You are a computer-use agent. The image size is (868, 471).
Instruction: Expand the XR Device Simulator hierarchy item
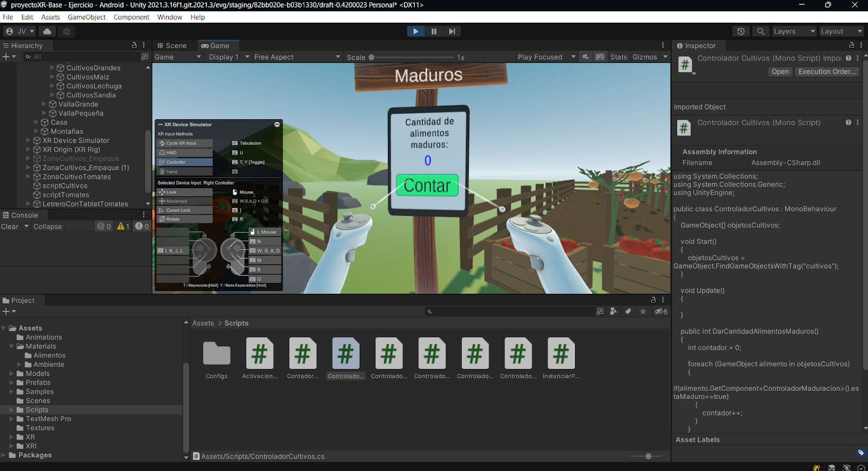[x=28, y=140]
